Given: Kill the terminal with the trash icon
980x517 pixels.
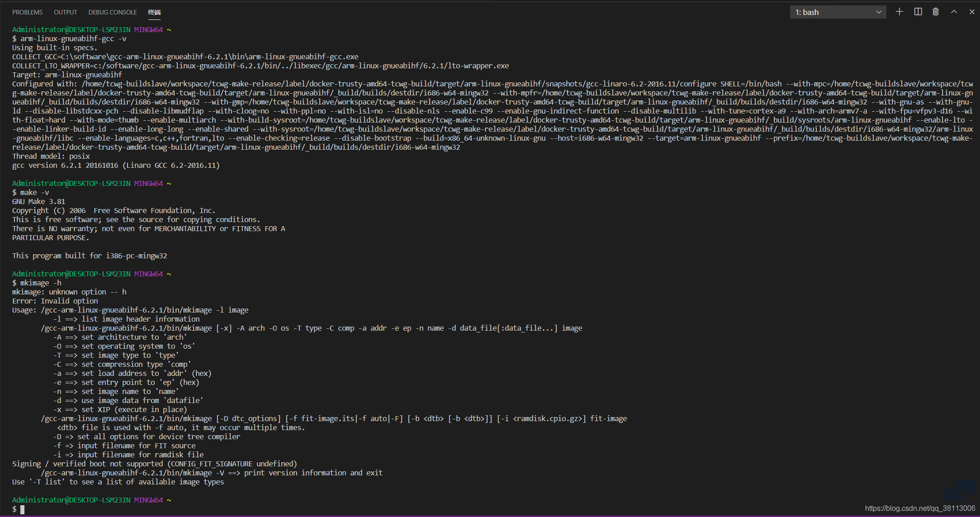Looking at the screenshot, I should coord(935,12).
